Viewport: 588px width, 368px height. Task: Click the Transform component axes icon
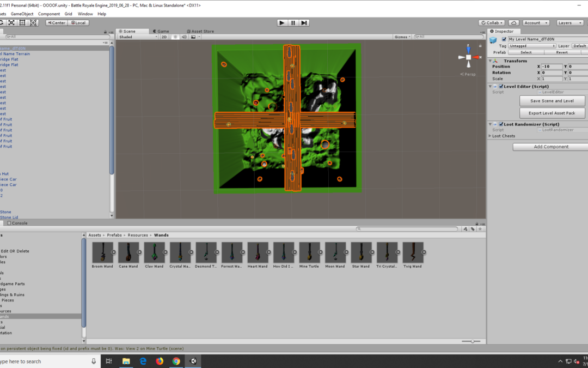click(x=495, y=61)
